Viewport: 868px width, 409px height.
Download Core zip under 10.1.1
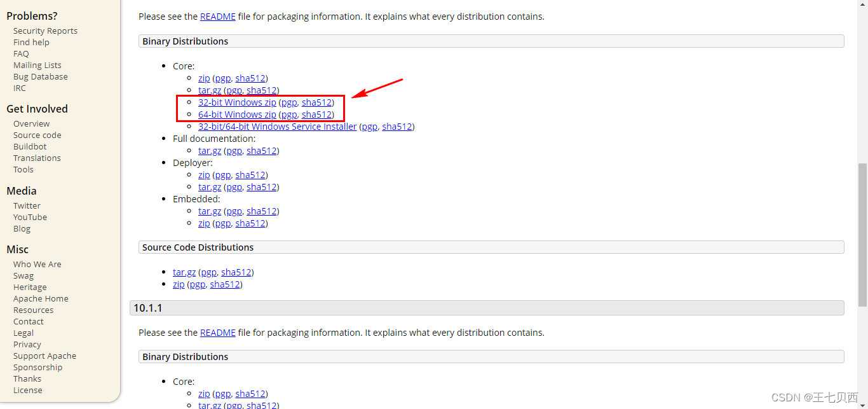(204, 394)
